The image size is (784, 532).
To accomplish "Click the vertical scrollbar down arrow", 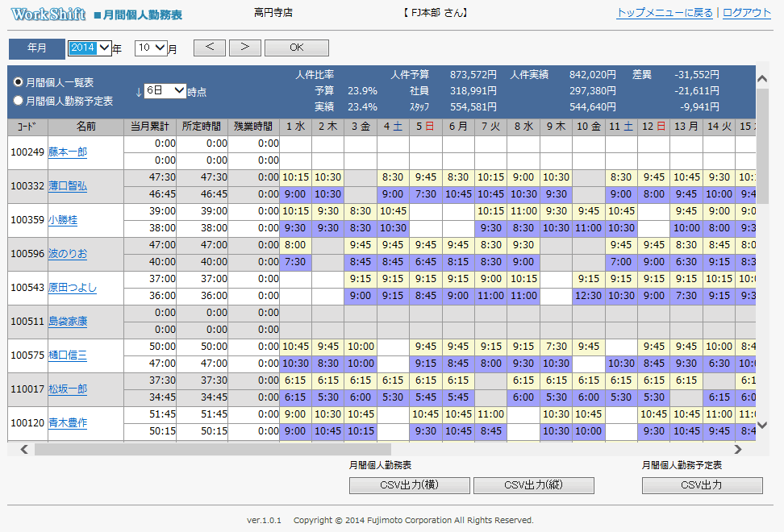I will coord(762,425).
